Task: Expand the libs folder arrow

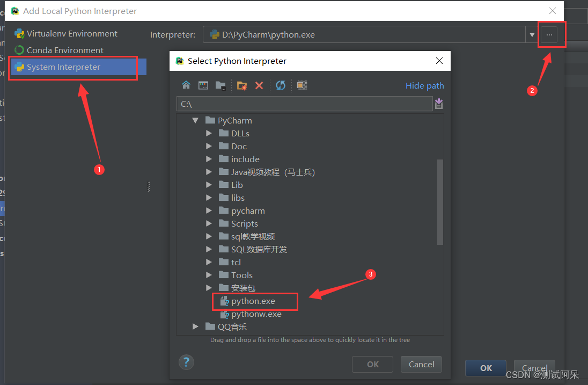Action: point(209,198)
